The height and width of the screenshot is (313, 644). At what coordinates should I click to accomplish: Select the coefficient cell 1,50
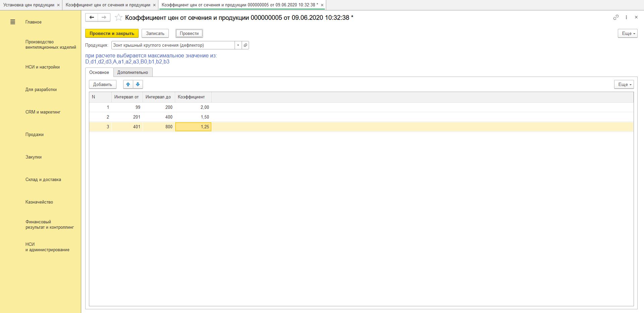pos(193,117)
